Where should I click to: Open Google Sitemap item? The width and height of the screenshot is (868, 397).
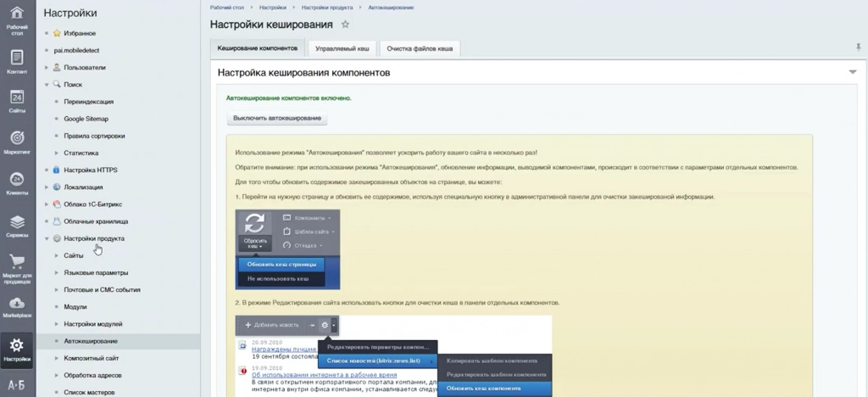point(86,119)
